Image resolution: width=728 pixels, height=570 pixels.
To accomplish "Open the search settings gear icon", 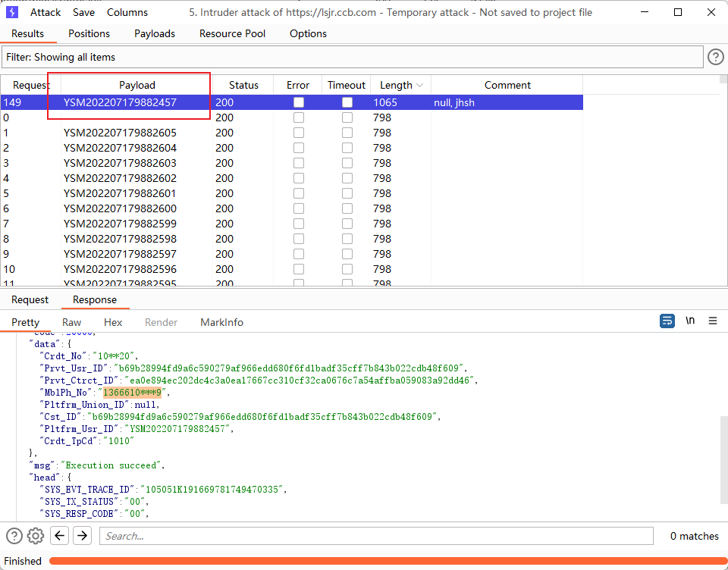I will [36, 536].
